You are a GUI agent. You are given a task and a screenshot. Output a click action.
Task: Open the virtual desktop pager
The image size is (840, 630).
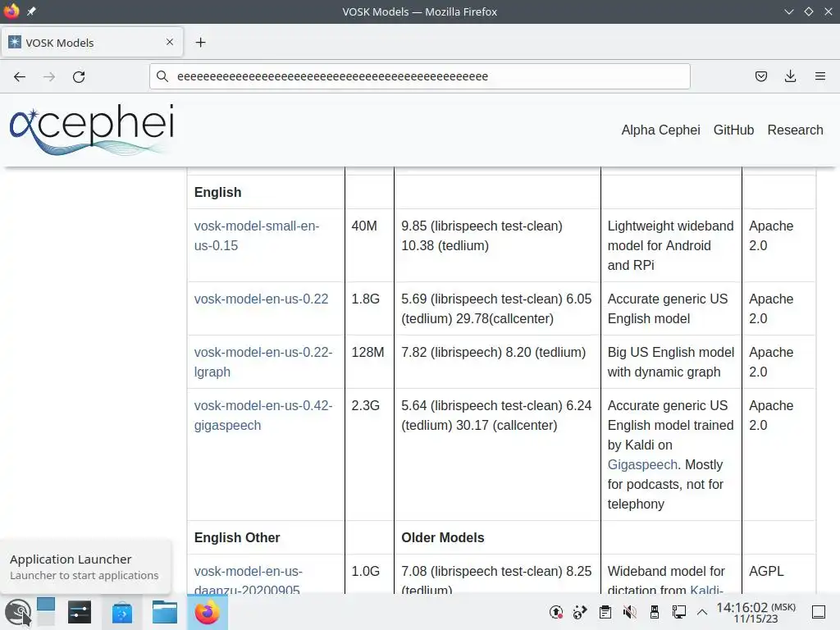(x=46, y=612)
